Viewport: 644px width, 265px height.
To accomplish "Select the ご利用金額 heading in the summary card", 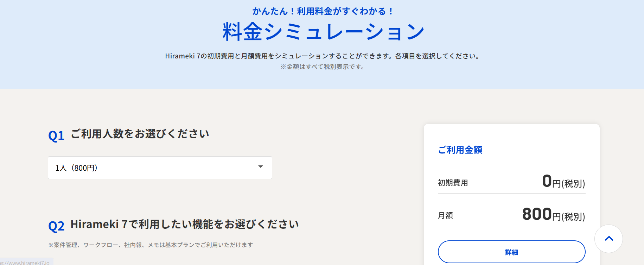I will point(460,150).
